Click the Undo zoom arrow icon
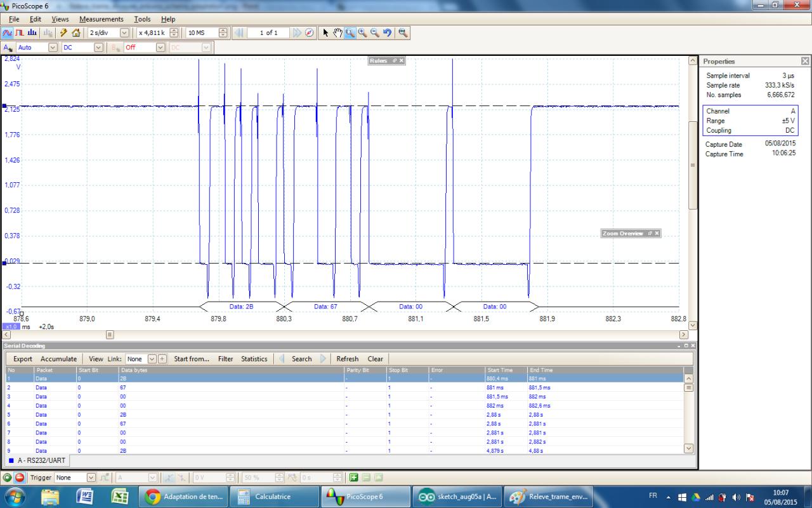Viewport: 812px width, 508px height. [387, 33]
